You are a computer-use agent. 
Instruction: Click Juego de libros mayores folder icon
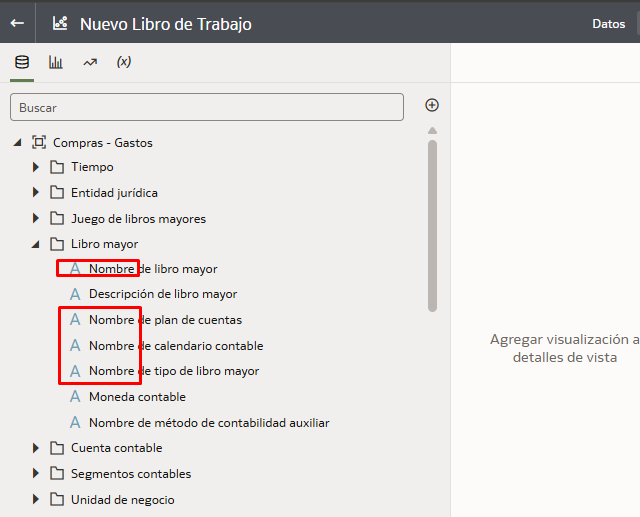click(x=57, y=219)
